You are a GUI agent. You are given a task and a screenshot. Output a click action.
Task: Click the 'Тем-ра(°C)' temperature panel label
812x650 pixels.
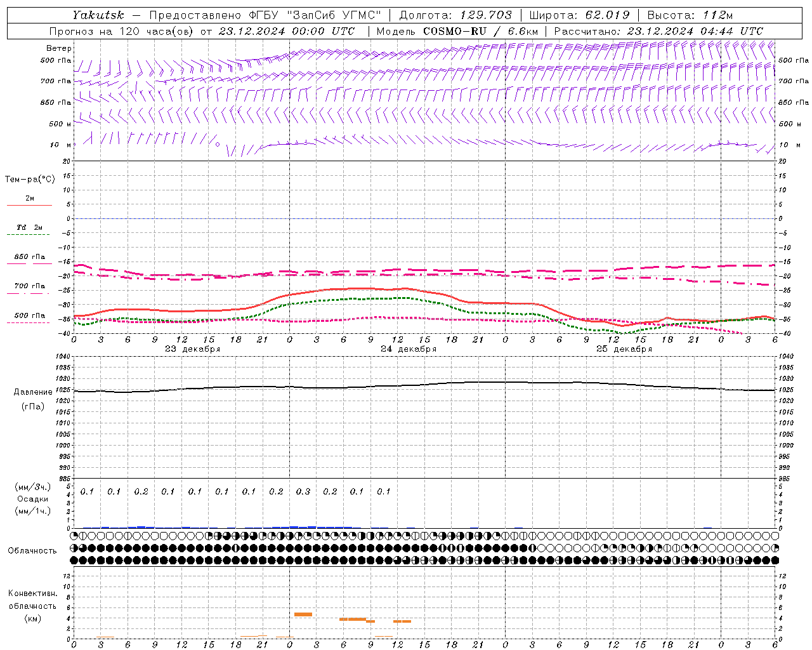(30, 180)
